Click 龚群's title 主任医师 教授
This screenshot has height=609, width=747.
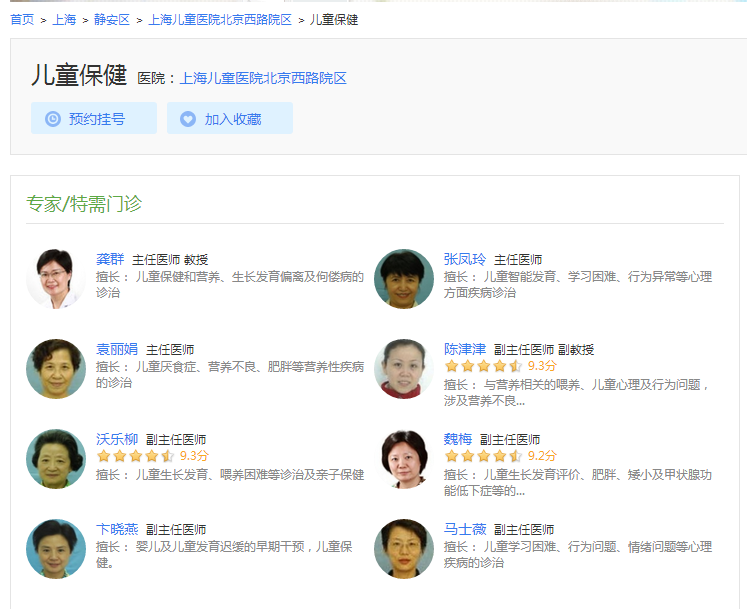pos(170,260)
